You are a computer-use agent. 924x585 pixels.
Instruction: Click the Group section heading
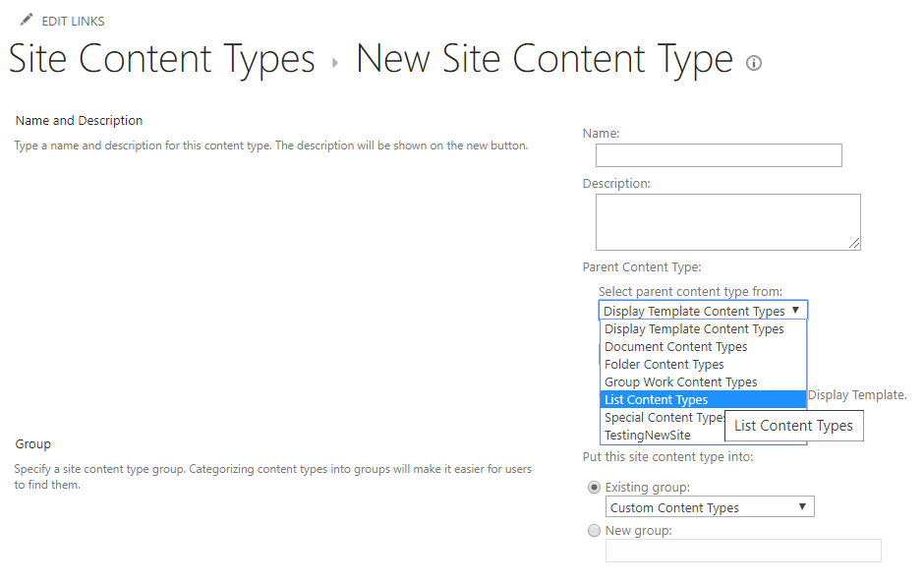tap(33, 444)
